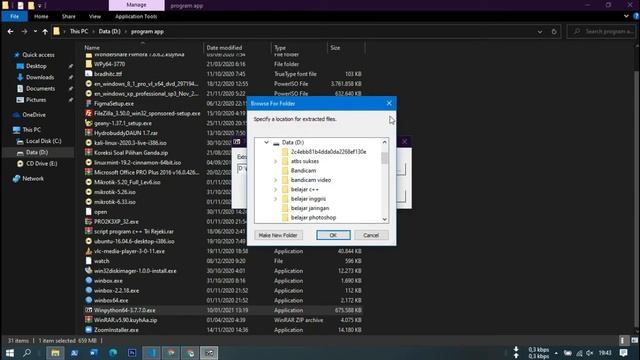This screenshot has height=360, width=640.
Task: Click the taskbar Search icon
Action: tap(27, 353)
